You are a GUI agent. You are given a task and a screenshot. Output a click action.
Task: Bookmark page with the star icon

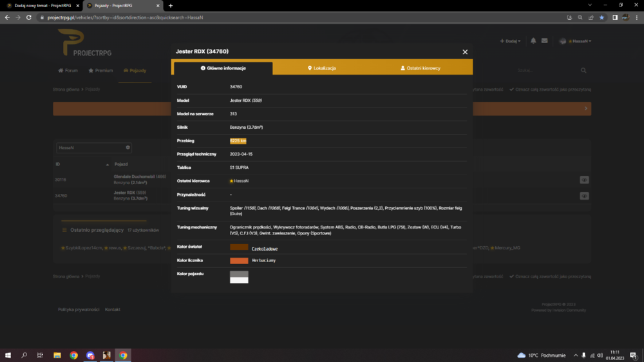click(601, 17)
